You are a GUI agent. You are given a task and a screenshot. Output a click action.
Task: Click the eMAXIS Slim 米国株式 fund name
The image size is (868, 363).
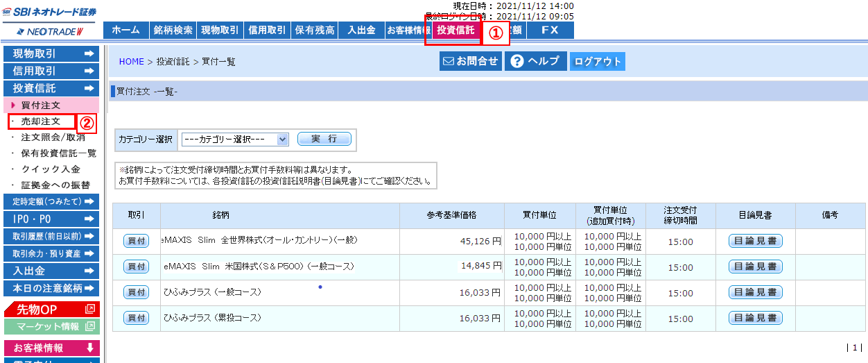tap(259, 266)
